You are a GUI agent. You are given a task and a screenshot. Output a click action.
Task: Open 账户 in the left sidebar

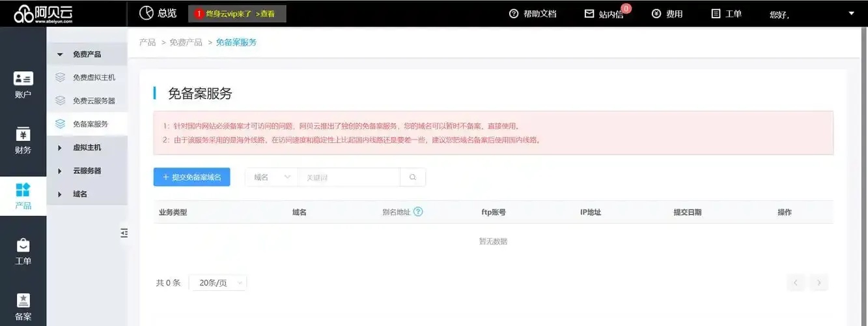(x=23, y=85)
